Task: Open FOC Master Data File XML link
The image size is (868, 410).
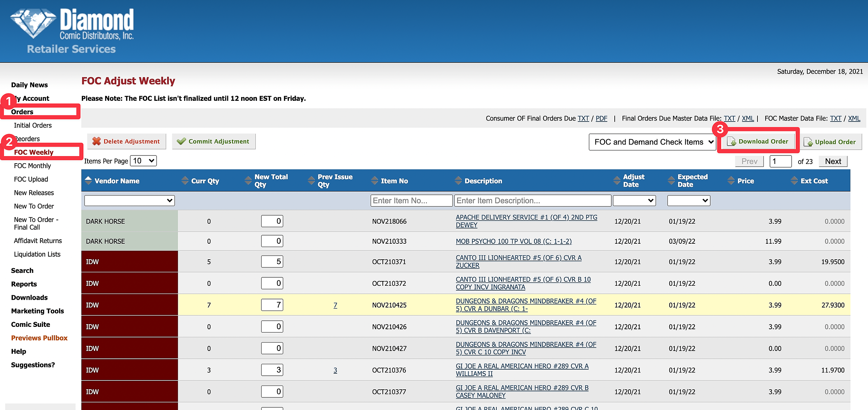Action: point(854,118)
